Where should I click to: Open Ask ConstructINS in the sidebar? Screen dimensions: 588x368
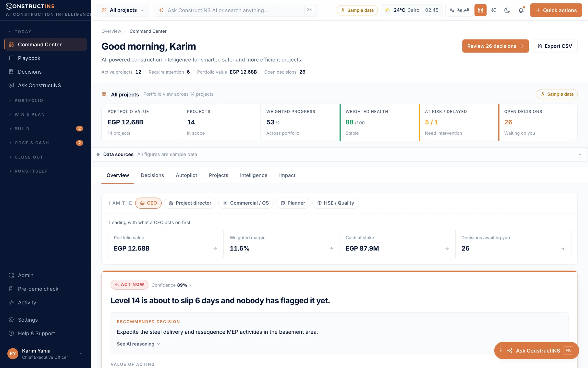coord(46,85)
